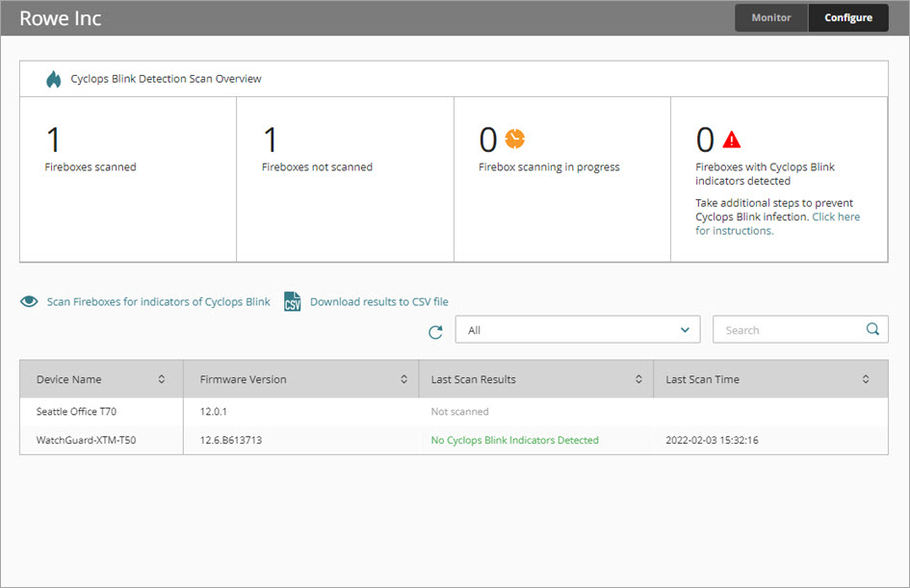The image size is (910, 588).
Task: Click the orange clock scanning-in-progress icon
Action: (514, 139)
